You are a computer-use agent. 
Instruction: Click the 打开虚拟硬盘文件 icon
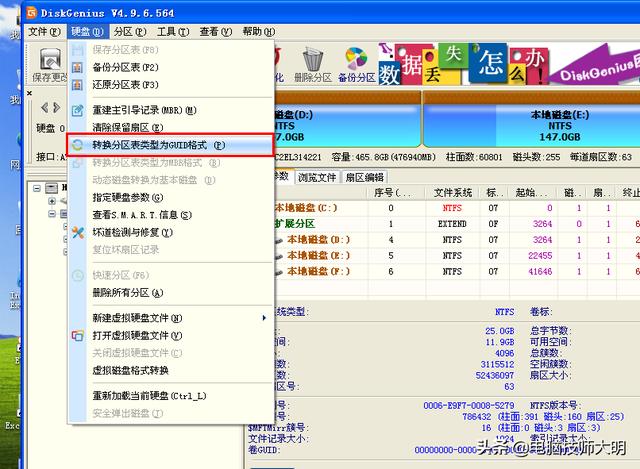pyautogui.click(x=78, y=336)
